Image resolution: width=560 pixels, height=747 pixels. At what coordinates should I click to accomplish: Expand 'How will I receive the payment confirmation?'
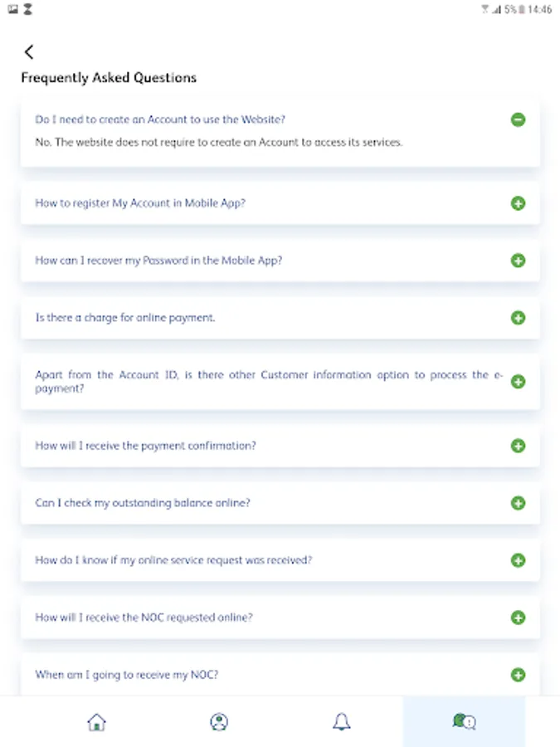coord(519,446)
